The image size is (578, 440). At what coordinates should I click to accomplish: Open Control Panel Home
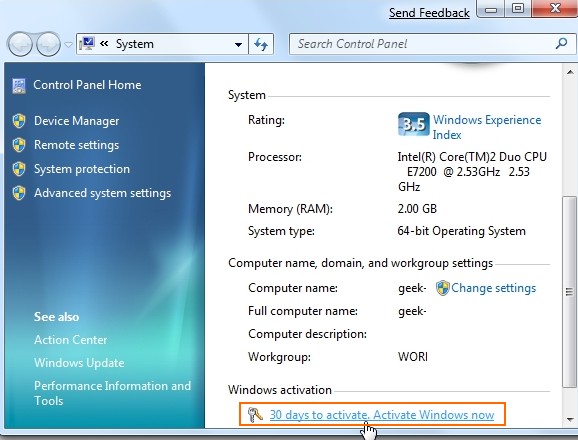[x=87, y=85]
